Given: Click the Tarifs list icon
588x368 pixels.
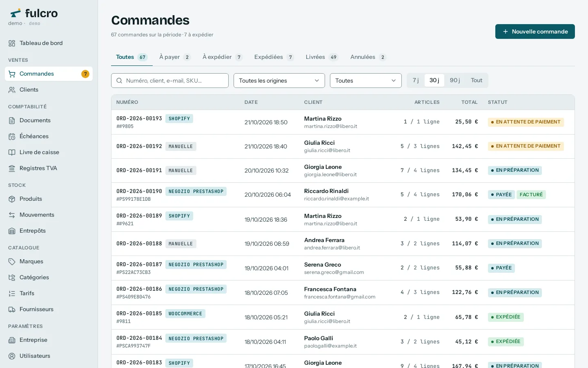Looking at the screenshot, I should pos(12,294).
